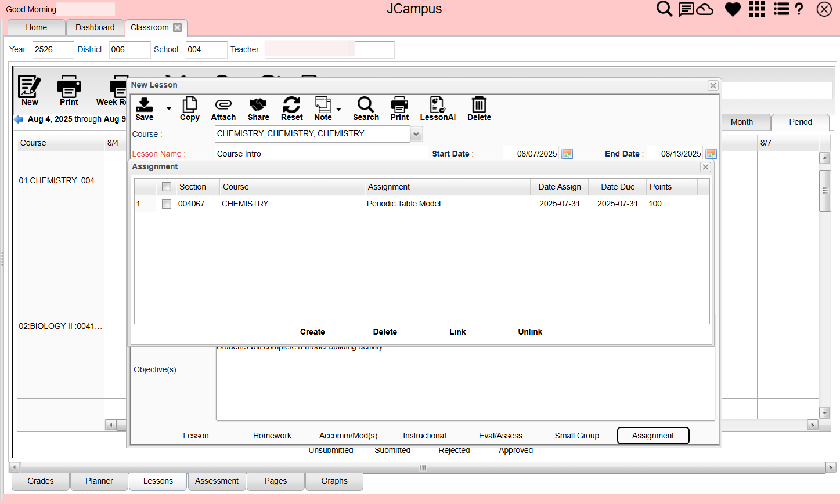Save the new lesson

(x=144, y=108)
